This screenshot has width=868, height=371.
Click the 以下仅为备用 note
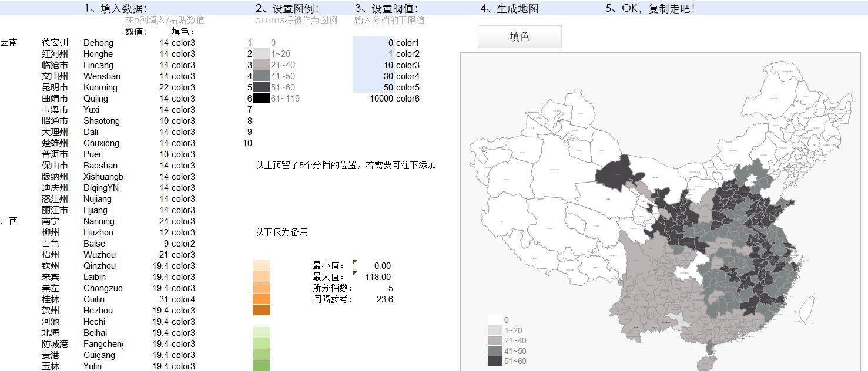[x=281, y=232]
